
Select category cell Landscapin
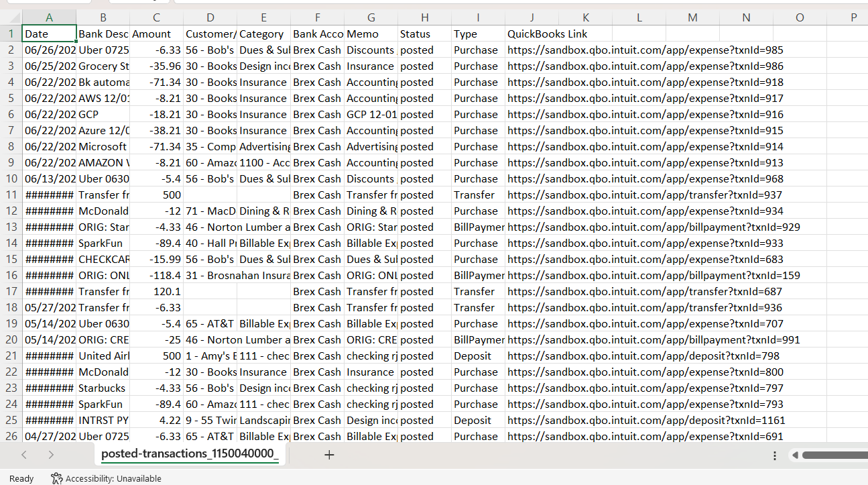tap(263, 420)
